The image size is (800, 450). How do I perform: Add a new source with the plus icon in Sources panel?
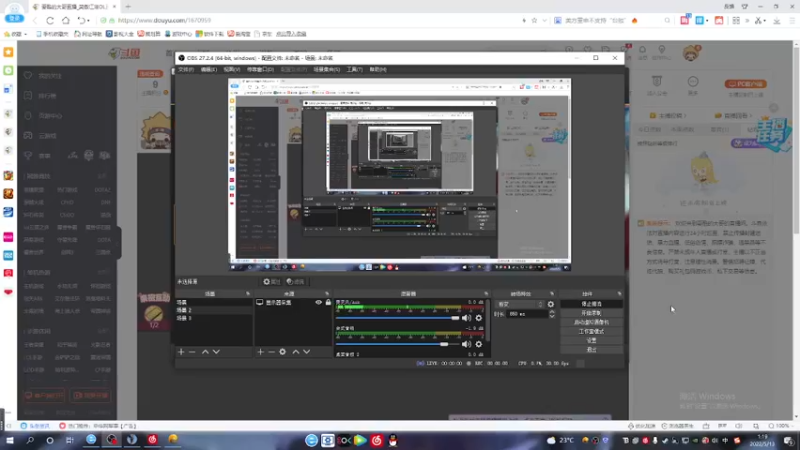[x=260, y=352]
